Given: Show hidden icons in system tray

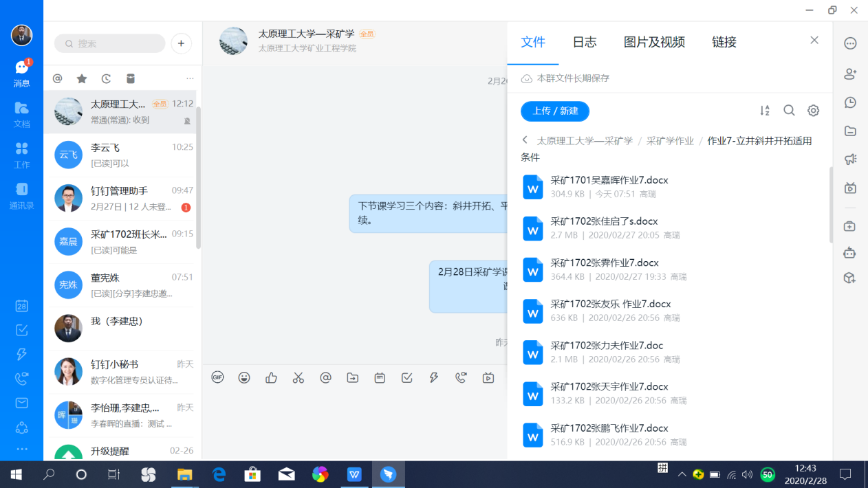Looking at the screenshot, I should [682, 474].
